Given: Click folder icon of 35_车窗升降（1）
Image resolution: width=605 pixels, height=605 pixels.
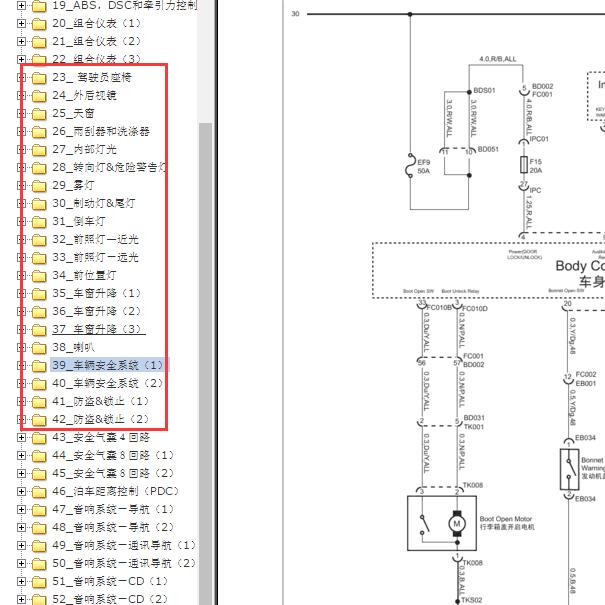Looking at the screenshot, I should point(39,294).
